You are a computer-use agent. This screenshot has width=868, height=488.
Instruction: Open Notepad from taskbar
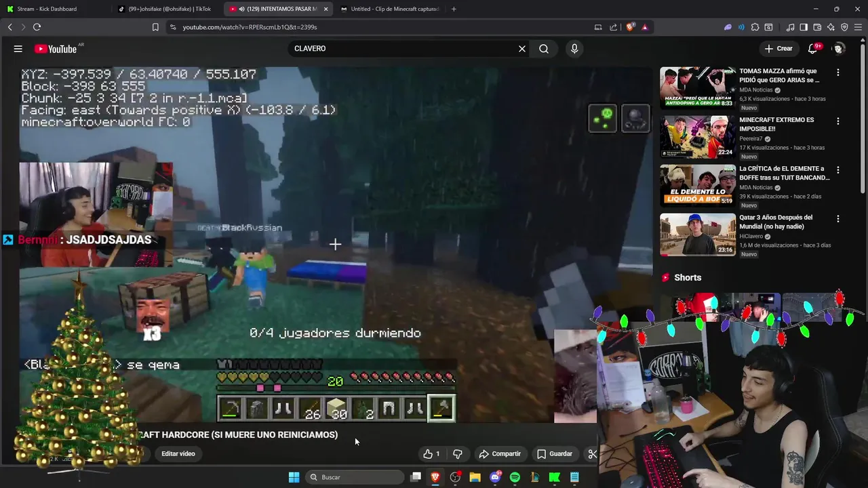coord(574,477)
